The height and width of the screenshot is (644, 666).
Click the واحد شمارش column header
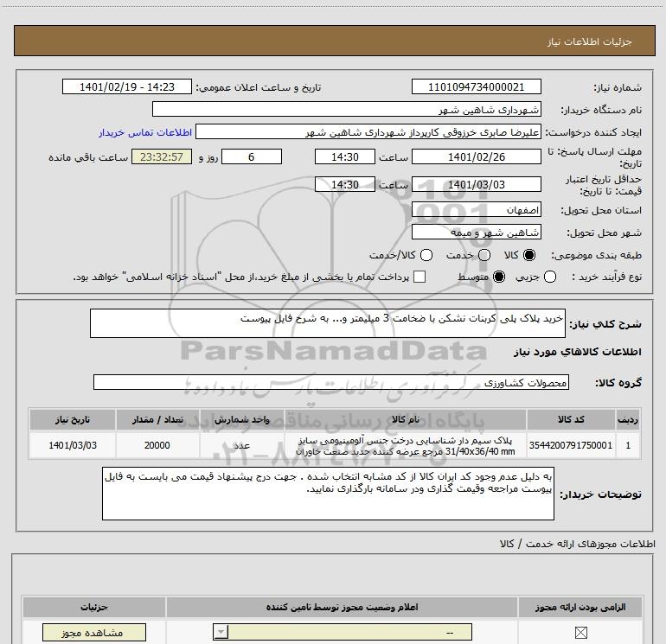tap(241, 420)
